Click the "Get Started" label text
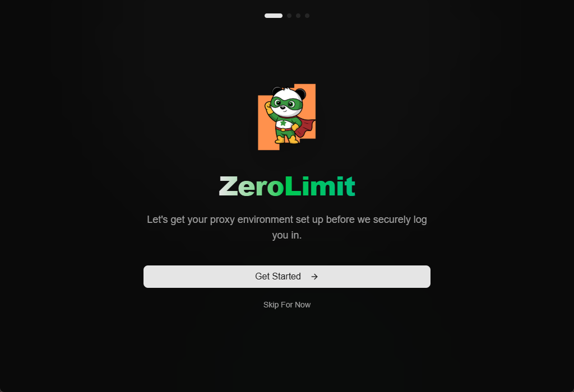Screen dimensions: 574x392 coord(278,277)
